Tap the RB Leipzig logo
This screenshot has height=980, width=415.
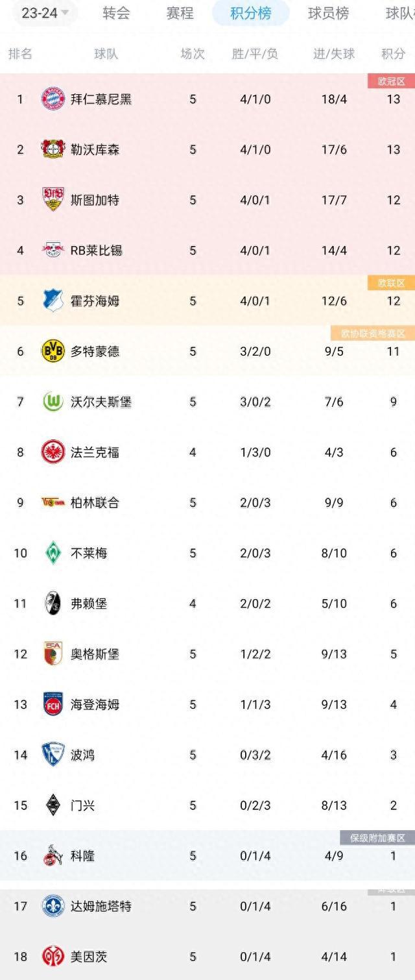point(53,251)
